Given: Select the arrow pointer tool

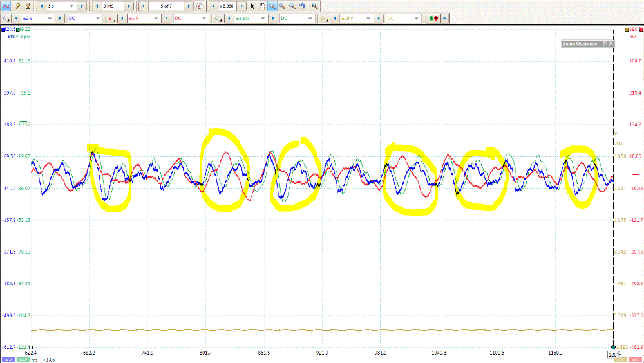Looking at the screenshot, I should (252, 6).
